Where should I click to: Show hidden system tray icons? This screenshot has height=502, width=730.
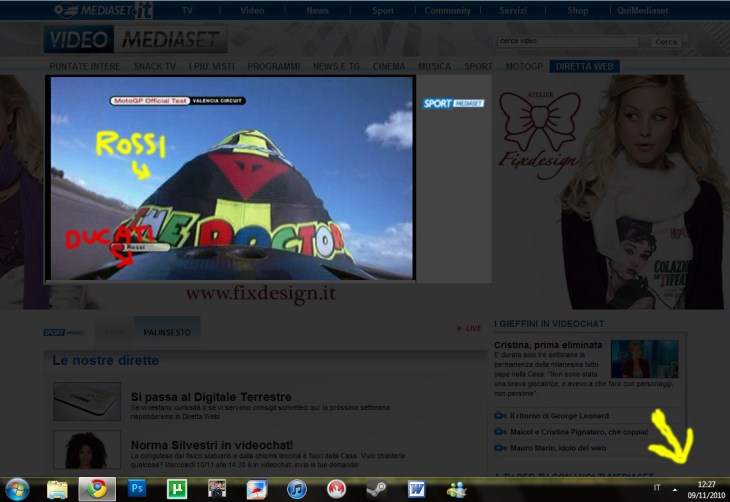coord(674,489)
